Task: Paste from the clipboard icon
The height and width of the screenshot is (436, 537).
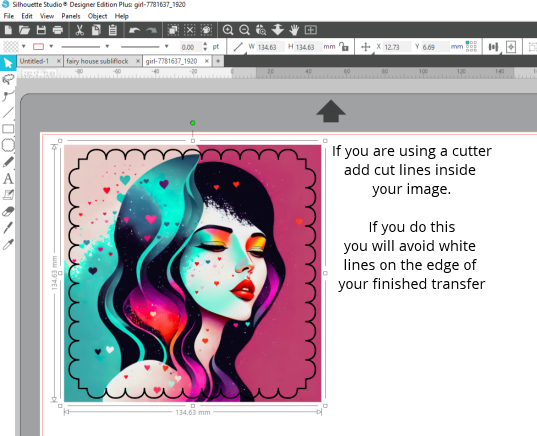Action: coord(113,30)
